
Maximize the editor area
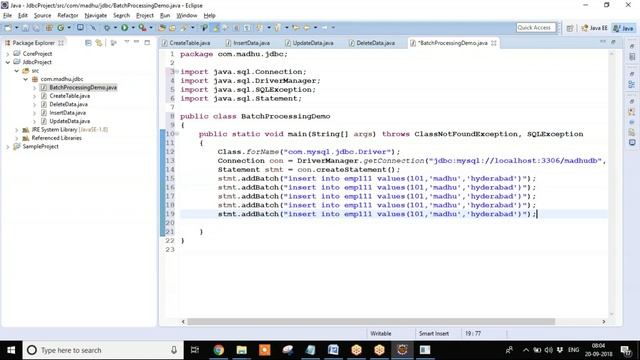tap(613, 42)
